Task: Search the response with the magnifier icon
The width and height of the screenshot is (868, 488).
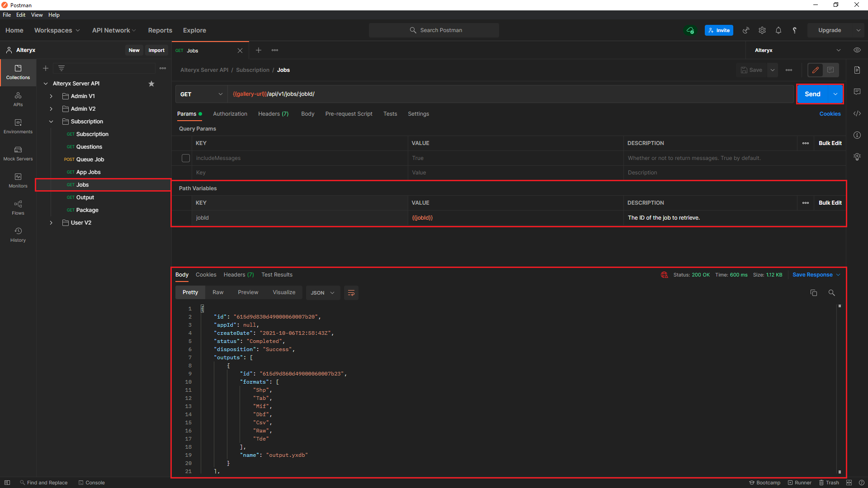Action: point(832,293)
